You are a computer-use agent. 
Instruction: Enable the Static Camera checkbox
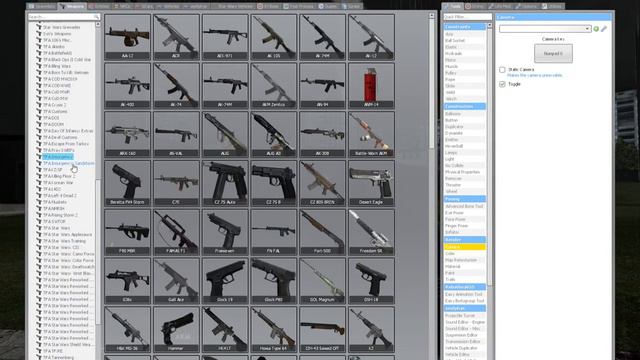(x=502, y=70)
